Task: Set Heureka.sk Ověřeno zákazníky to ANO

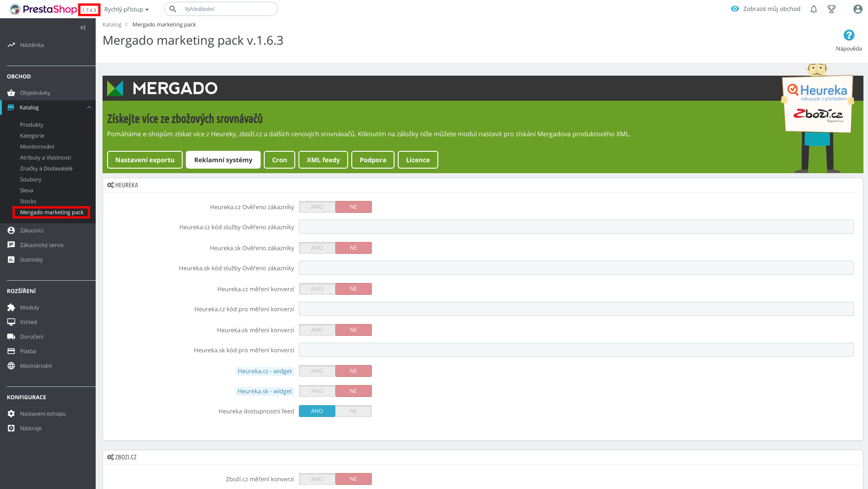Action: (x=317, y=248)
